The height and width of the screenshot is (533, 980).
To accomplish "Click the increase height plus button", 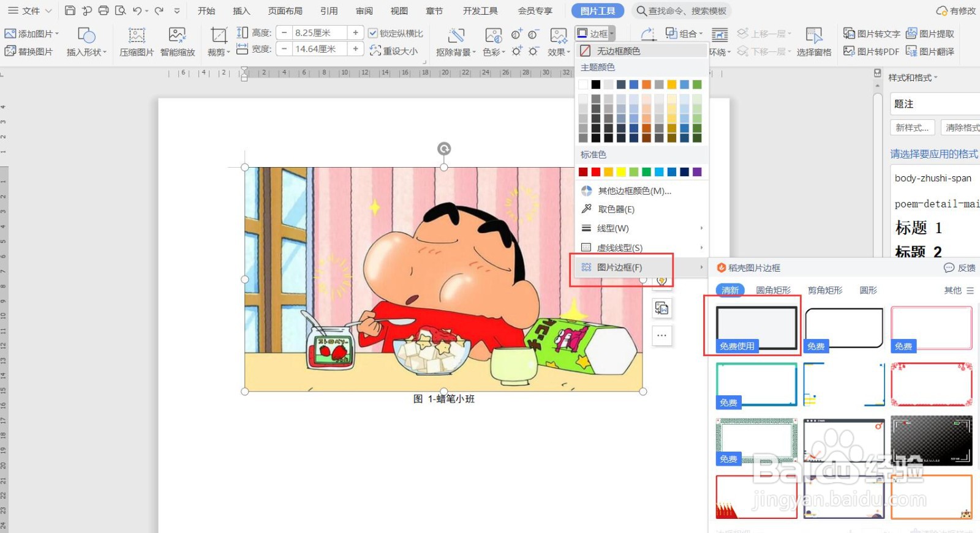I will pyautogui.click(x=355, y=32).
